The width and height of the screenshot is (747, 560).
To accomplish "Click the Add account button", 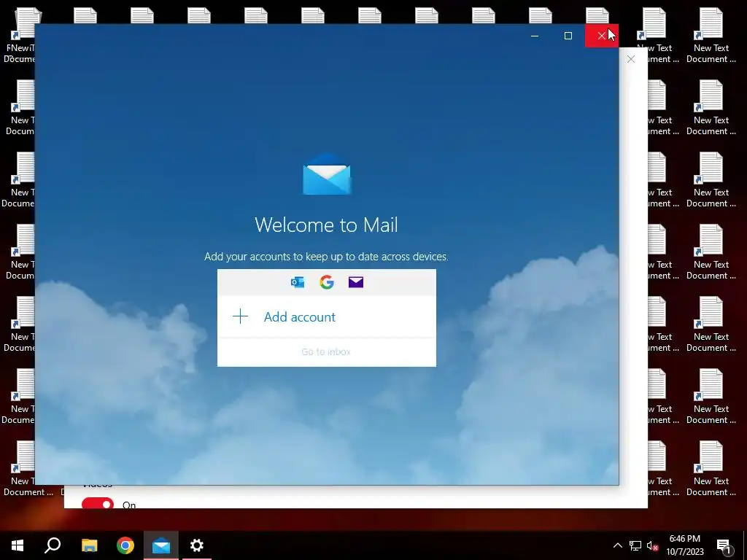I will 326,316.
